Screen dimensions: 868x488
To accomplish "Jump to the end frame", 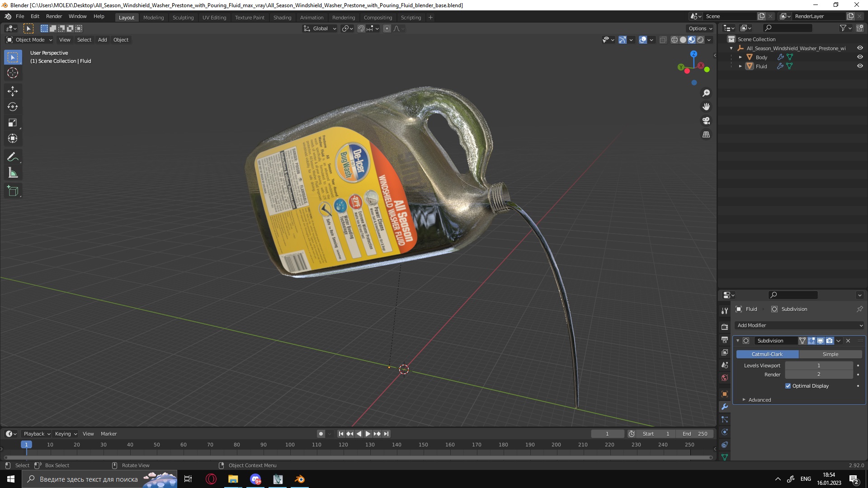I will (386, 434).
